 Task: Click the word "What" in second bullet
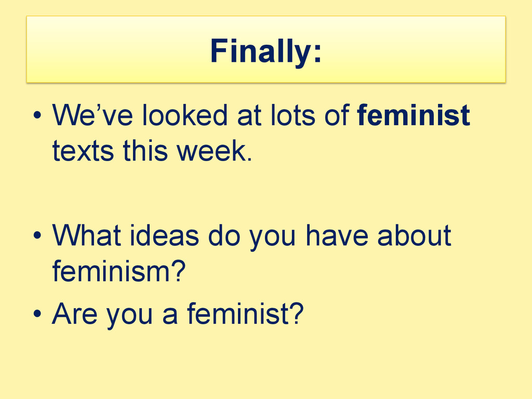[x=87, y=235]
